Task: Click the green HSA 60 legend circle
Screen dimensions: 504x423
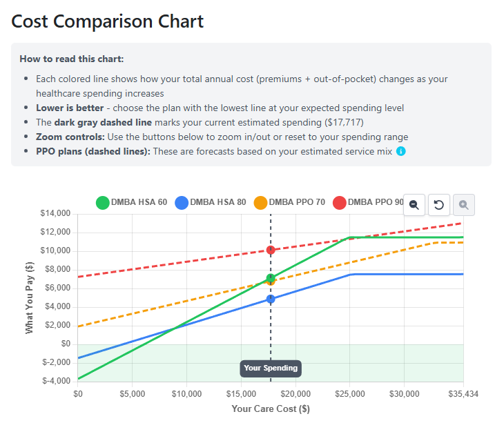Action: coord(103,203)
